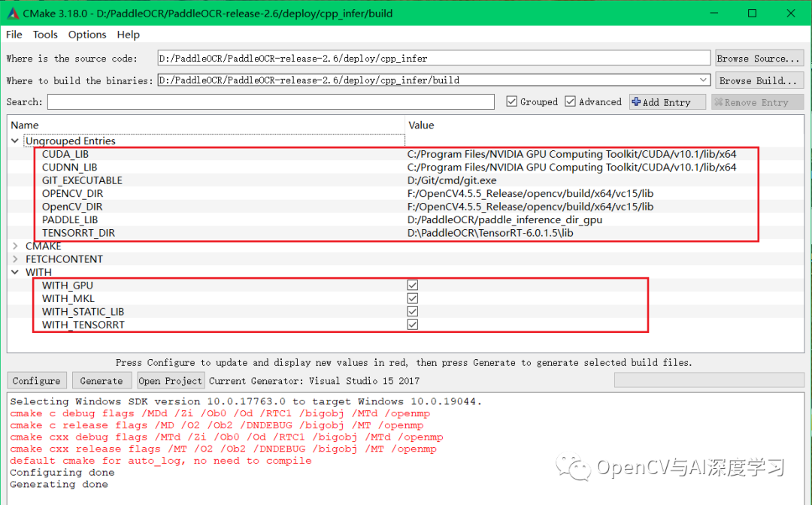Collapse the Ungrouped Entries group
The width and height of the screenshot is (812, 505).
coord(15,141)
